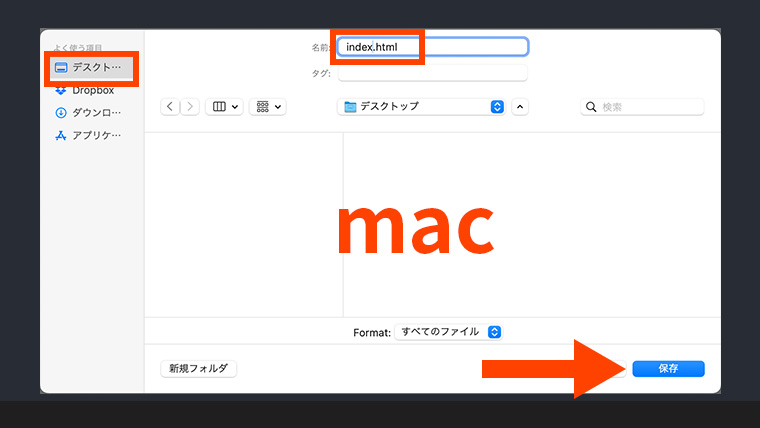Click the column view icon
This screenshot has width=760, height=428.
(219, 106)
